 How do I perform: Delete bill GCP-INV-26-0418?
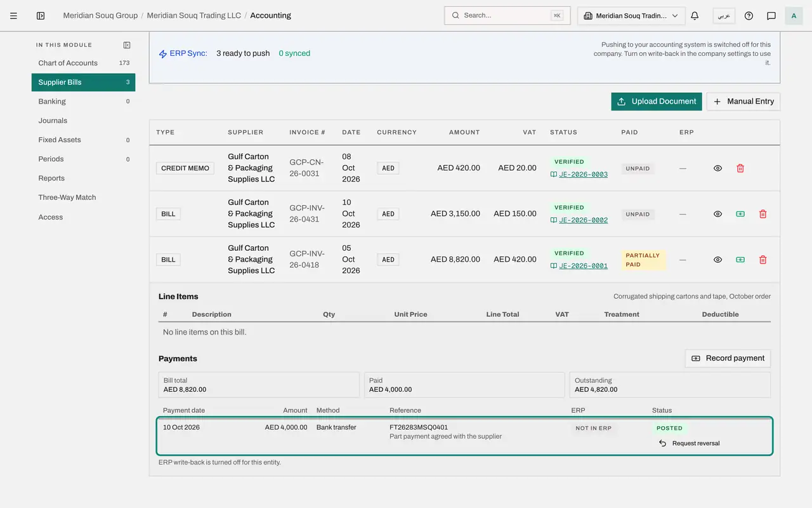click(763, 260)
